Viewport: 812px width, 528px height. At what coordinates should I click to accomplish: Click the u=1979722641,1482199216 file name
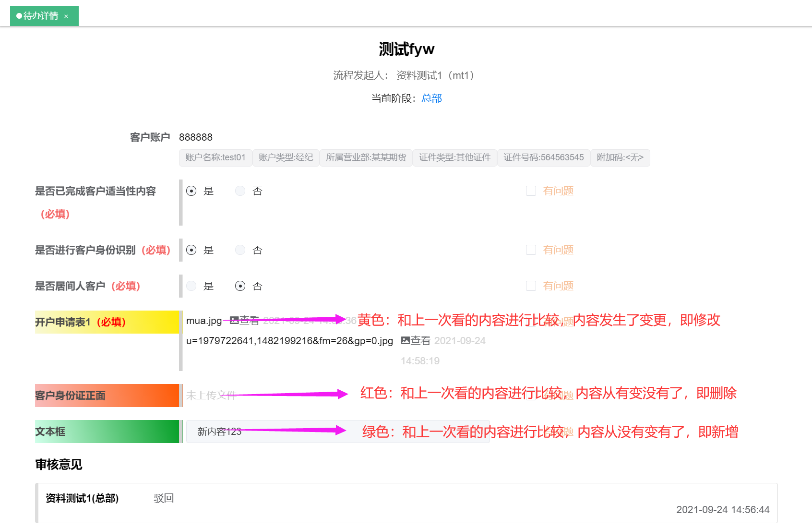(289, 341)
